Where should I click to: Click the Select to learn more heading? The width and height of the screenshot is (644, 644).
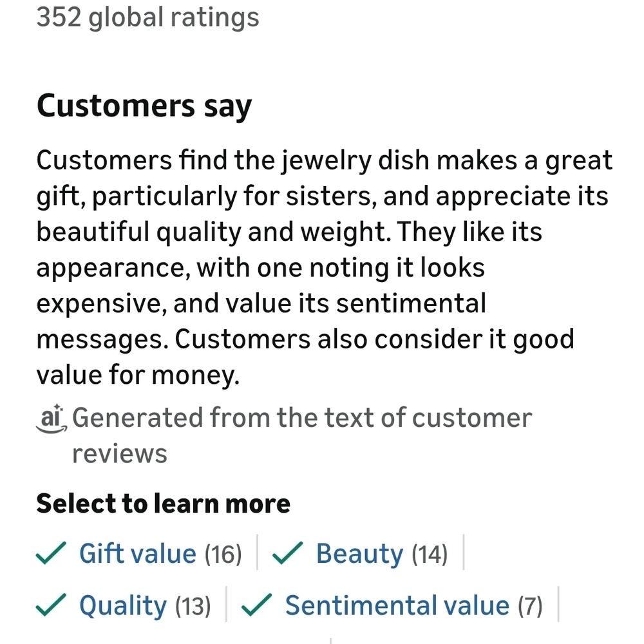click(x=163, y=504)
